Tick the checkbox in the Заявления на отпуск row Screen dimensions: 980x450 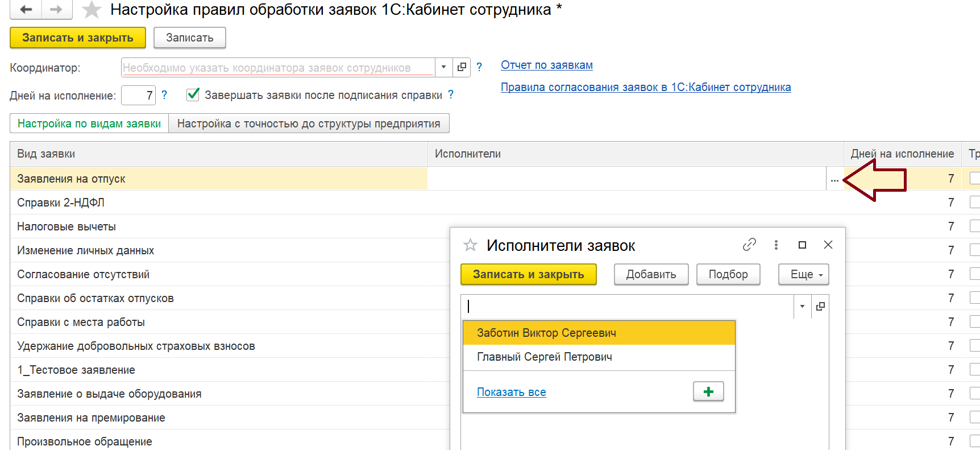(974, 179)
